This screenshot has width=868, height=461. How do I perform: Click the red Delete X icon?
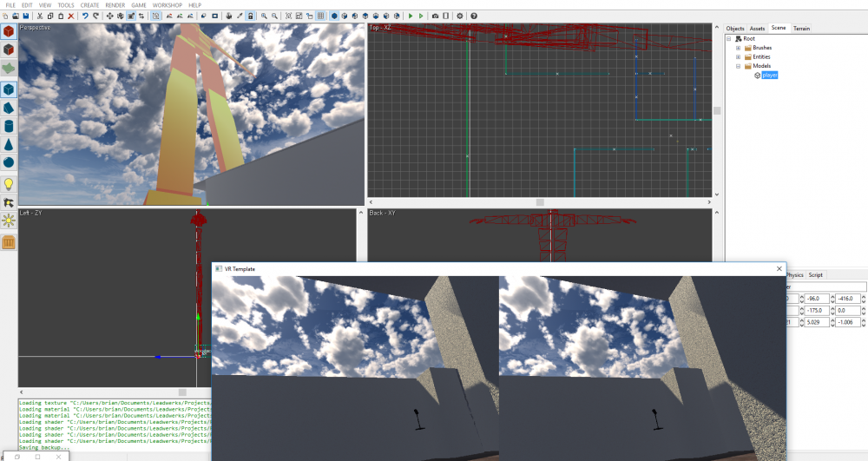[70, 16]
